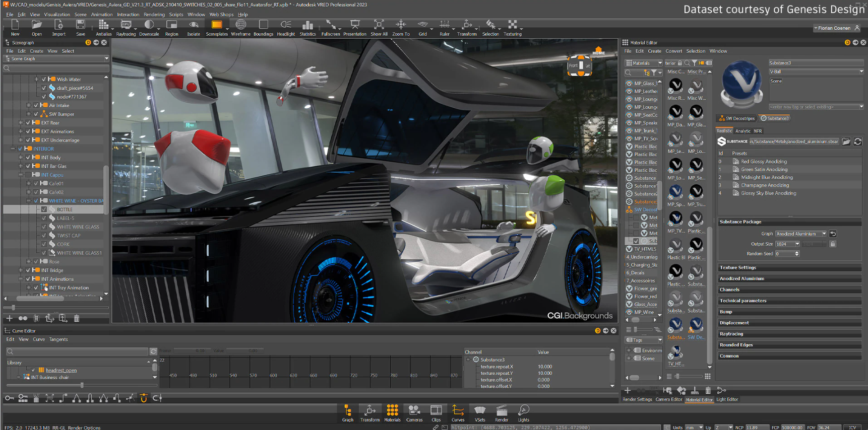Toggle the CORK node checkbox
The width and height of the screenshot is (868, 430).
pos(44,244)
